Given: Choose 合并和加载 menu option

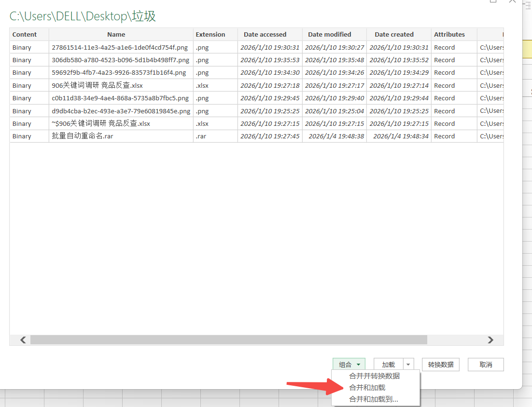Looking at the screenshot, I should 367,387.
